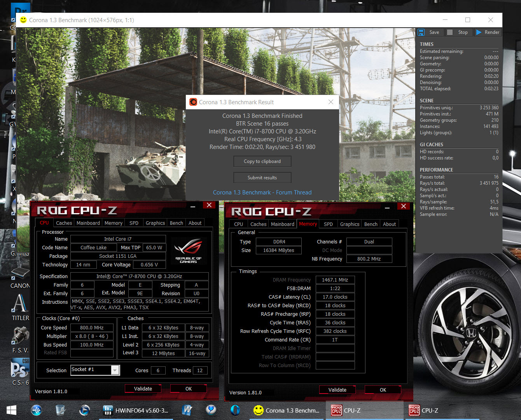This screenshot has height=420, width=521.
Task: Open the Photoshop CS6 desktop shortcut
Action: [x=20, y=371]
